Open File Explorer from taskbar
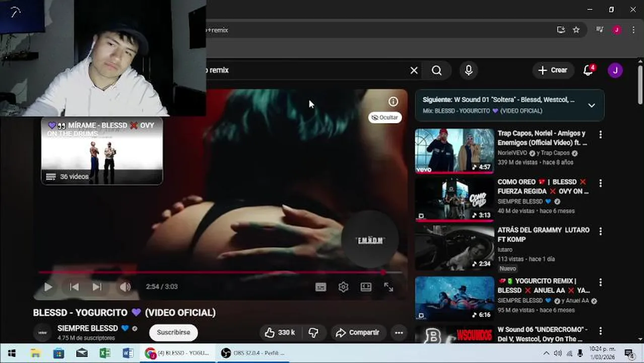This screenshot has width=644, height=363. coord(35,353)
